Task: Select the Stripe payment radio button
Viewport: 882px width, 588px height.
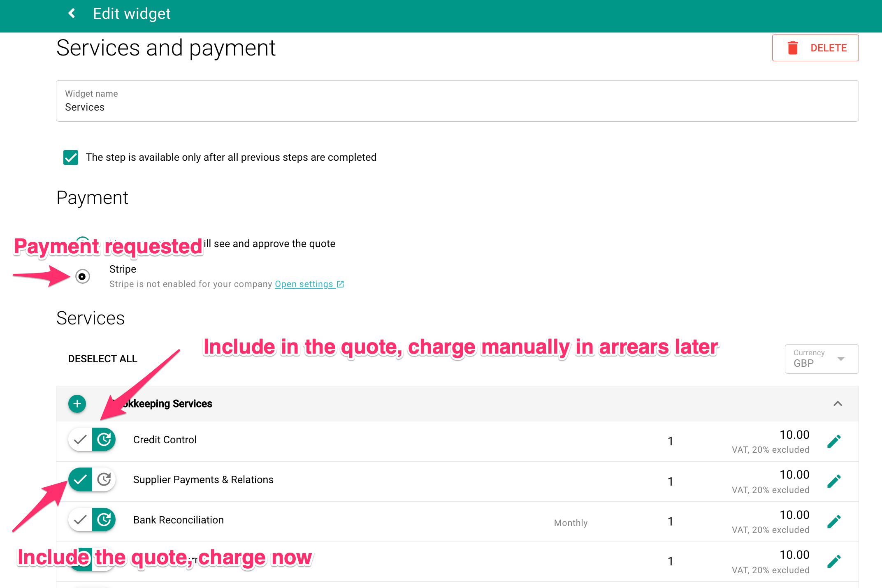Action: (x=83, y=276)
